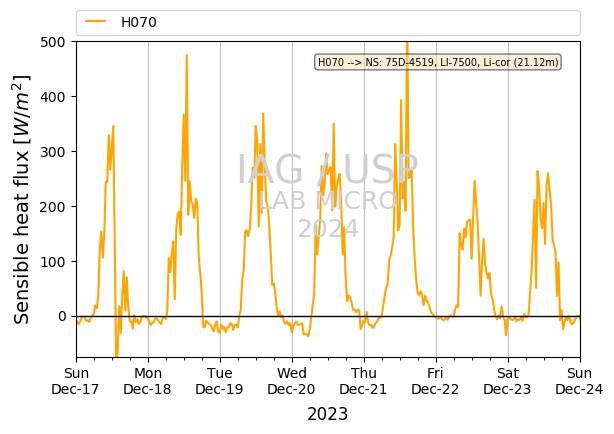
Task: Click the y-axis tick label 400
Action: click(x=53, y=97)
